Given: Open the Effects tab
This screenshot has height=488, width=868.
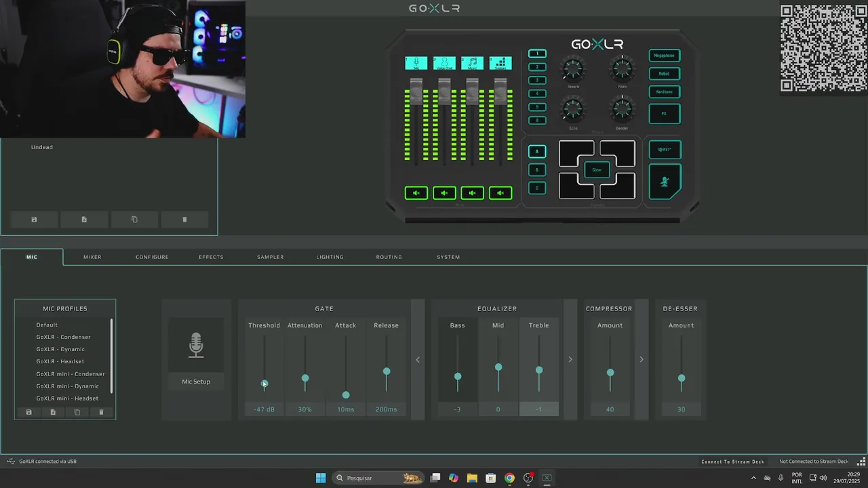Looking at the screenshot, I should 211,257.
